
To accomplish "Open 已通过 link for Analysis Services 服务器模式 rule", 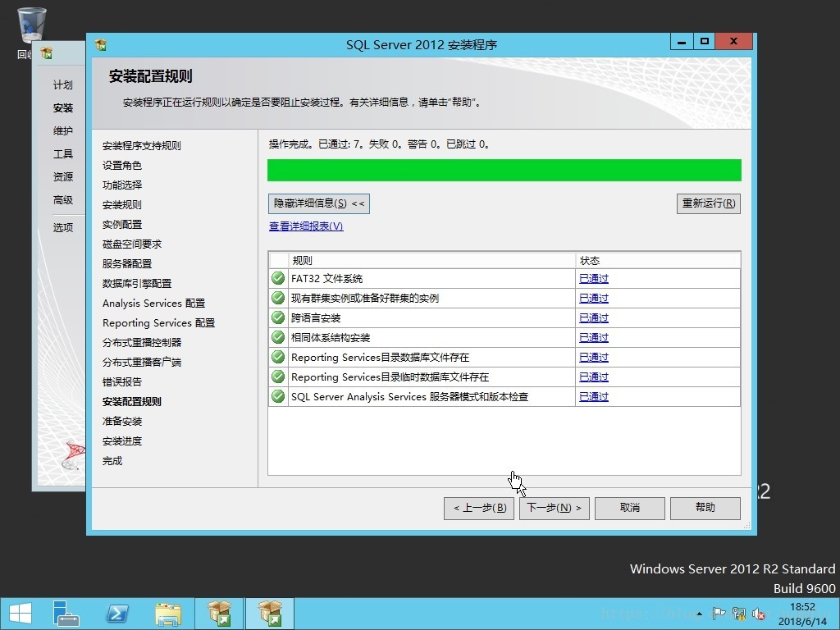I will pos(594,397).
